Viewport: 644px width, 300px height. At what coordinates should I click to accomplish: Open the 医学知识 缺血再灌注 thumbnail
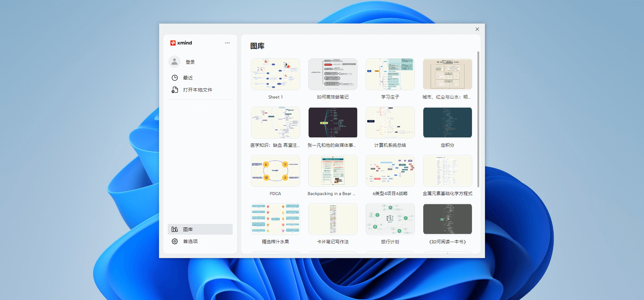(275, 122)
